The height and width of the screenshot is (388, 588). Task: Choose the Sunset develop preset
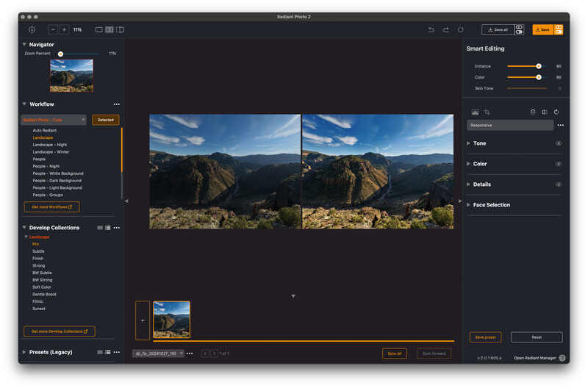pyautogui.click(x=39, y=309)
